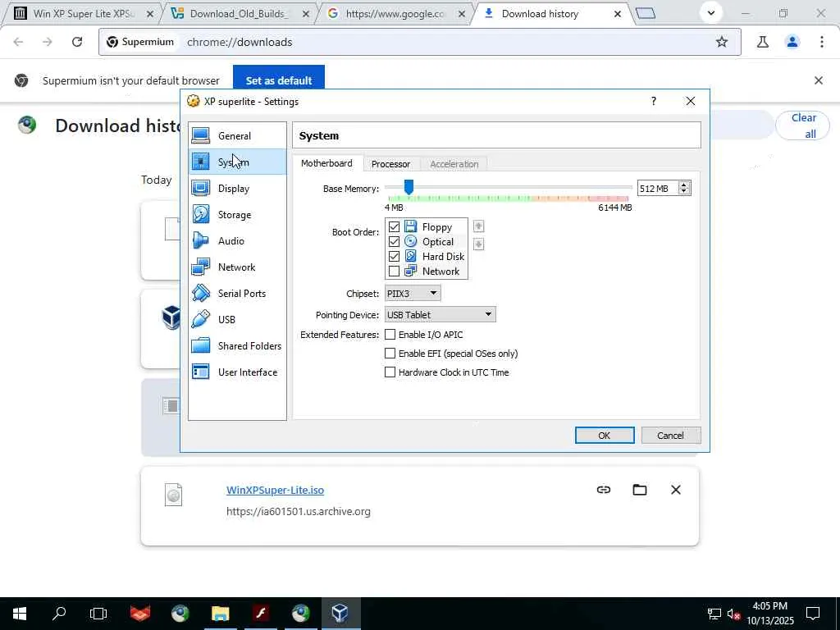Open the User Interface section icon
The image size is (840, 630).
[200, 372]
